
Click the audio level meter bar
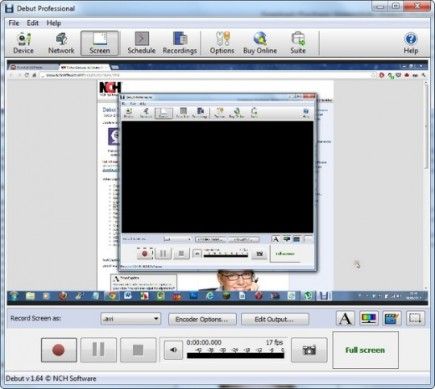tap(236, 355)
